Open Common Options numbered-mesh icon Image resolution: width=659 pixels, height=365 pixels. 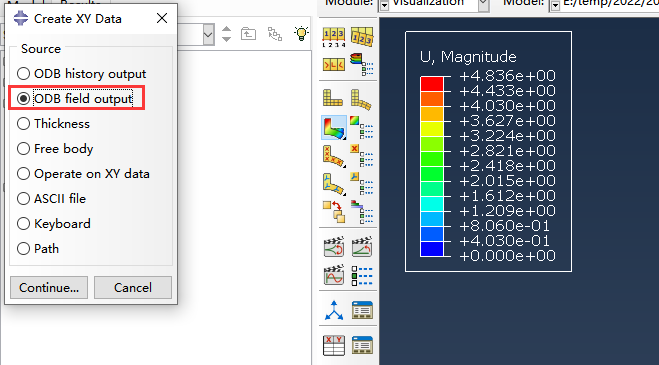pyautogui.click(x=334, y=37)
